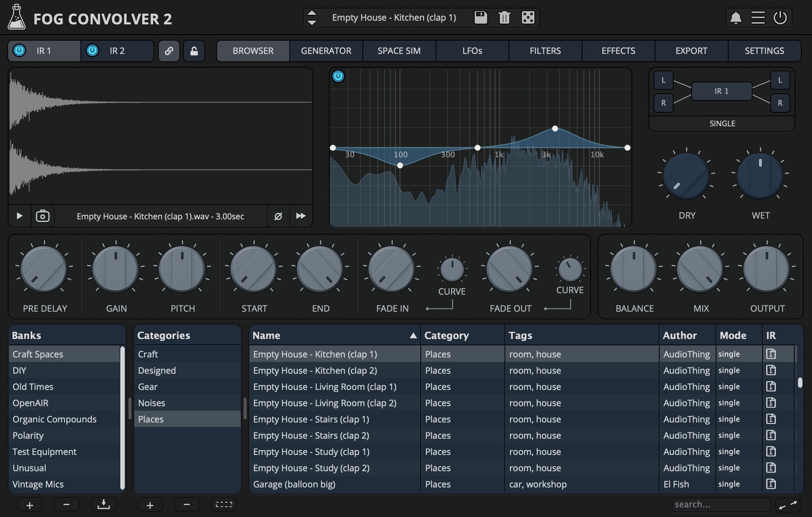
Task: Click the arrows icon beside the search field
Action: click(788, 505)
